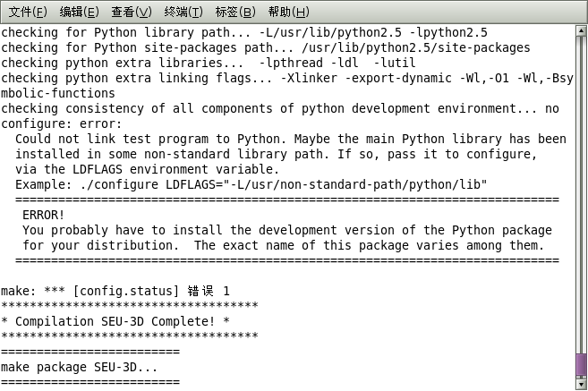Open the 查看(V) menu
This screenshot has height=391, width=588.
click(132, 12)
